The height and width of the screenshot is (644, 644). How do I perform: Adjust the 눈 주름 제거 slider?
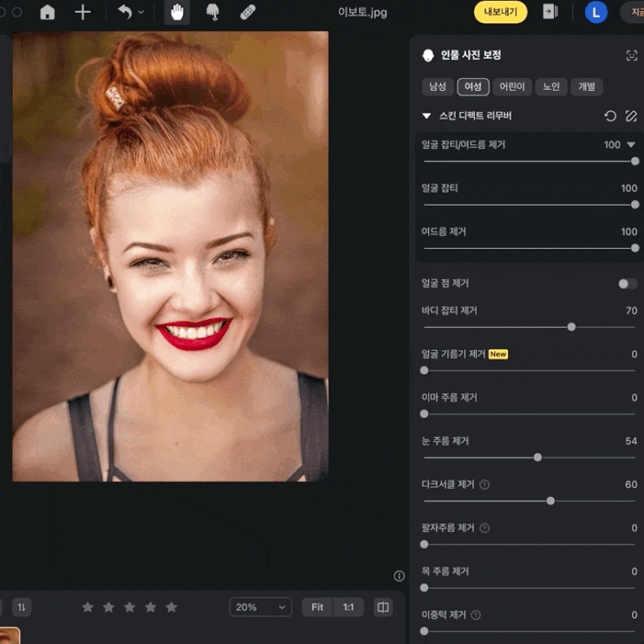pos(530,458)
